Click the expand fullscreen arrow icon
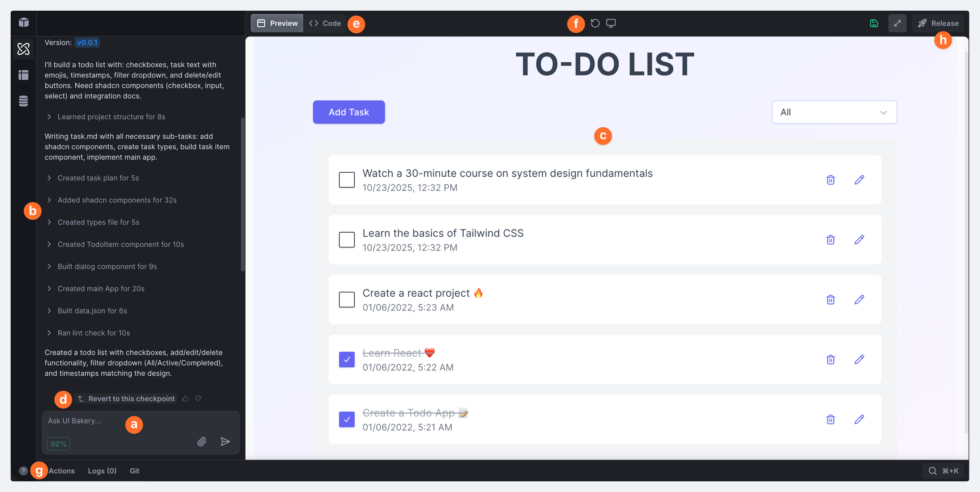Viewport: 980px width, 492px height. (897, 23)
